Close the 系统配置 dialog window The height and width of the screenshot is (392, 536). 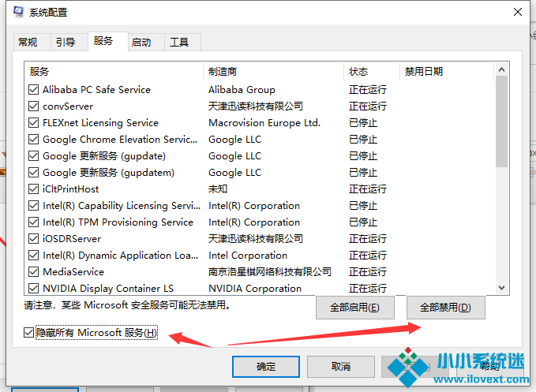(x=518, y=12)
